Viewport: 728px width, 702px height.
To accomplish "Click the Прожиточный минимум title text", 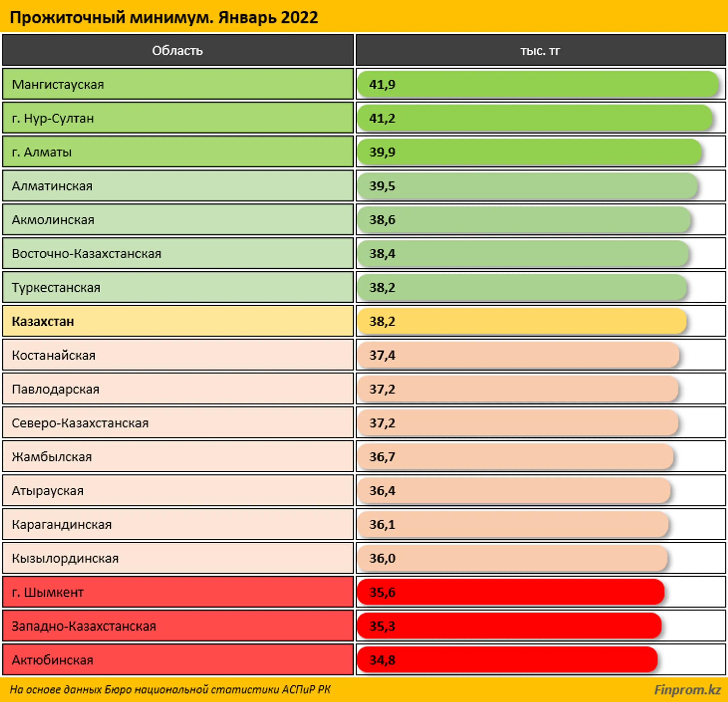I will coord(164,18).
